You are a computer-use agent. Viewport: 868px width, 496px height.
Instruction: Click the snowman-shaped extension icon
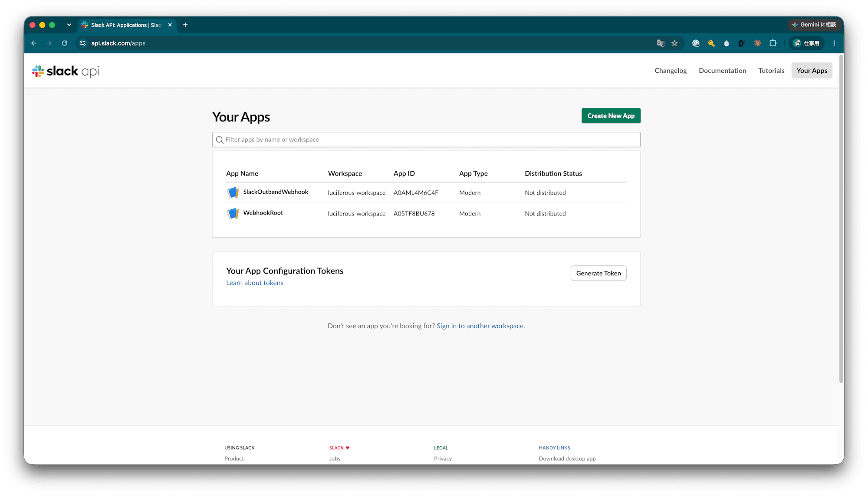727,43
